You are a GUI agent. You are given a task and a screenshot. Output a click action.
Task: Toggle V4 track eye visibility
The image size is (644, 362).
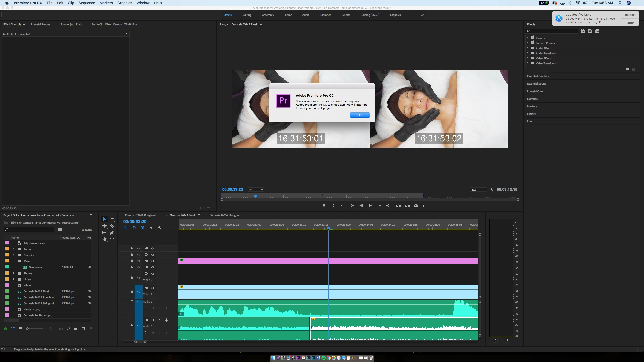click(x=153, y=261)
